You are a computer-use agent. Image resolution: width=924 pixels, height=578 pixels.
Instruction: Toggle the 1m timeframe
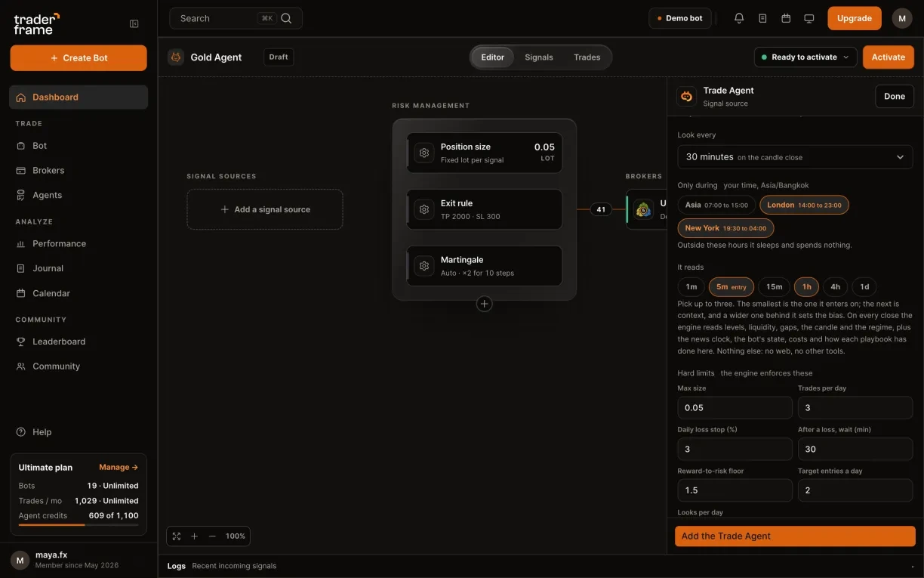(x=691, y=287)
